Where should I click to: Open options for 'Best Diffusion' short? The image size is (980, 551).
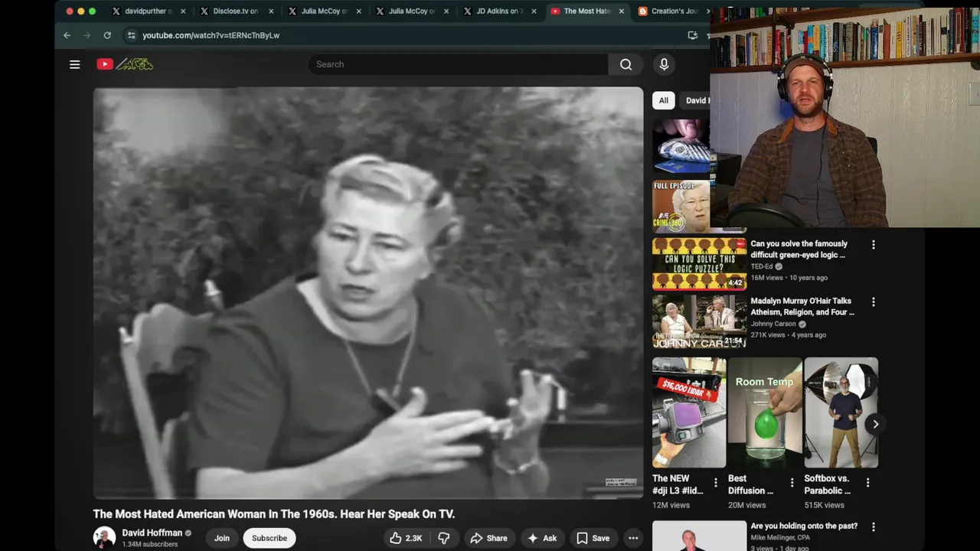coord(792,483)
